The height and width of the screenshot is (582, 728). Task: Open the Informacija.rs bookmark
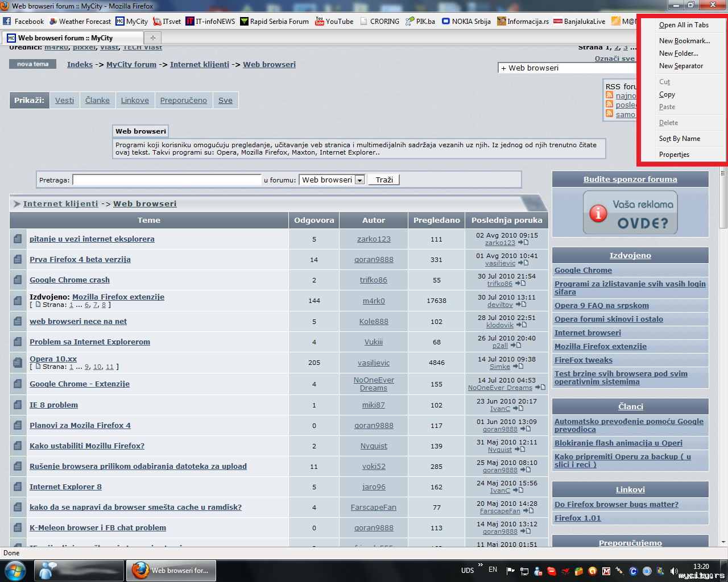click(x=523, y=22)
